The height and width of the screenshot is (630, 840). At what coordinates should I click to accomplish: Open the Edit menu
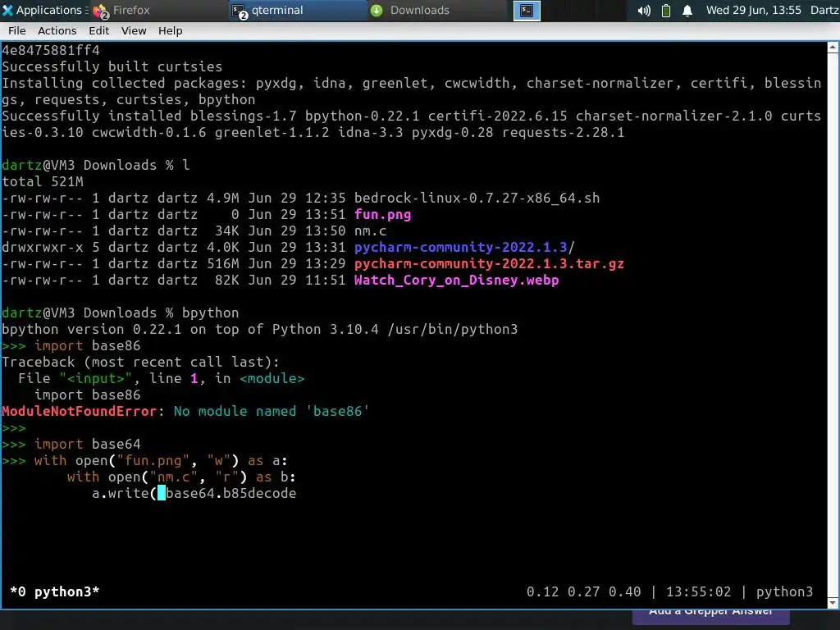coord(98,31)
